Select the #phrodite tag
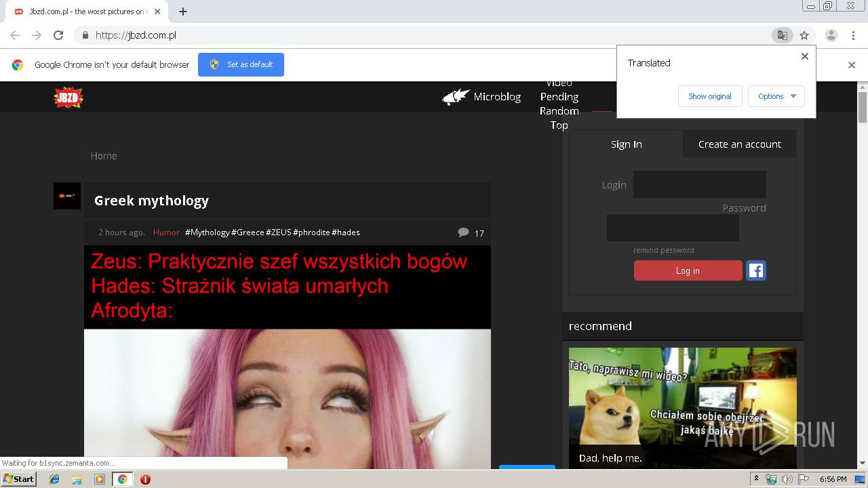Screen dimensions: 868x488 click(311, 232)
